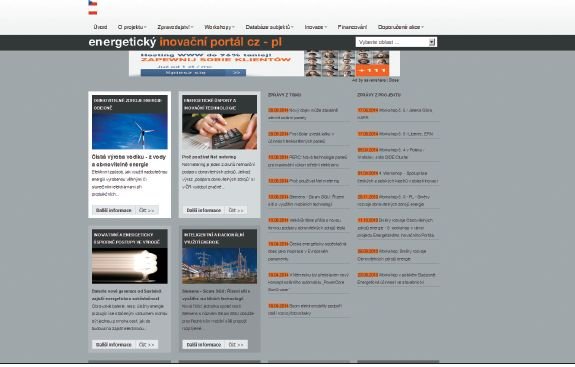Click 'Číst >>' in the power substation card

(236, 345)
